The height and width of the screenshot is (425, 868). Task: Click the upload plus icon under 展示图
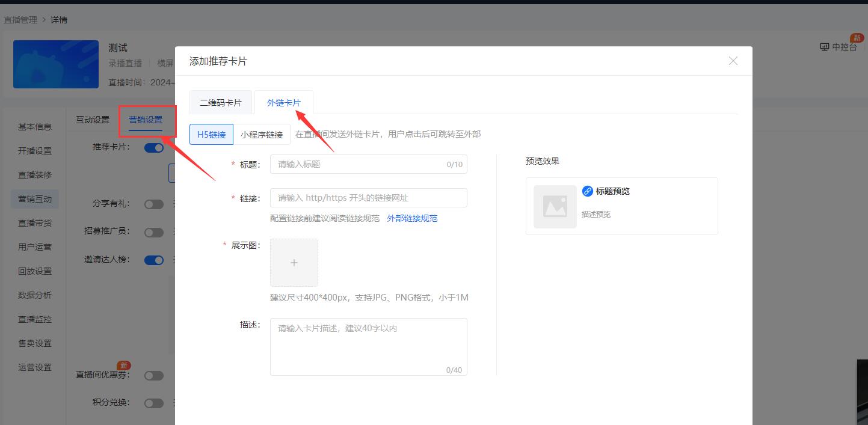(294, 262)
